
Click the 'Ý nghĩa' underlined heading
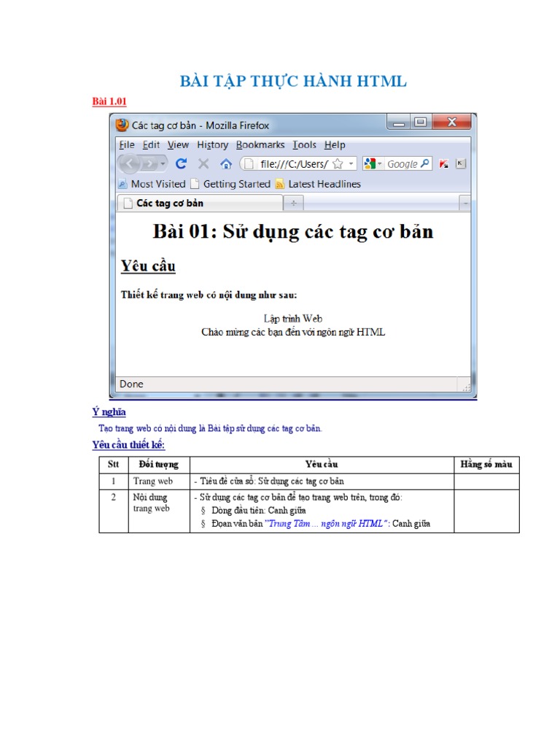[109, 411]
